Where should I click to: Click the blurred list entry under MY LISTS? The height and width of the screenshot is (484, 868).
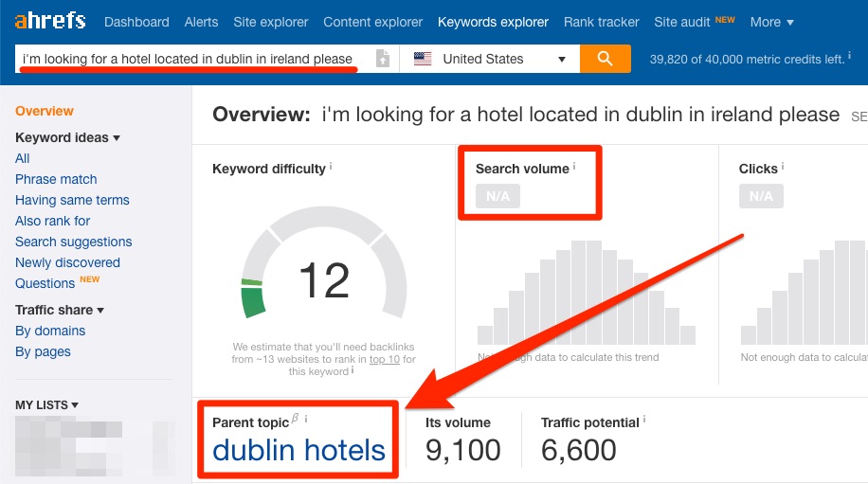point(95,447)
